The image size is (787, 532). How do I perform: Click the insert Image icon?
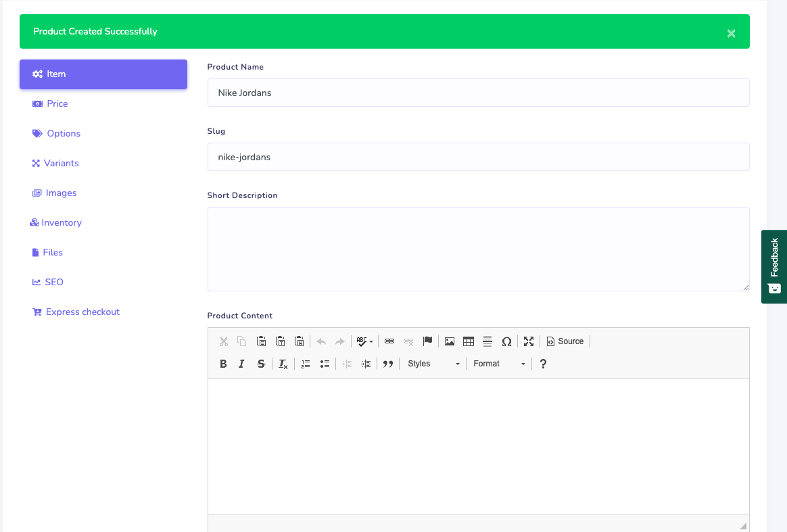pyautogui.click(x=450, y=341)
